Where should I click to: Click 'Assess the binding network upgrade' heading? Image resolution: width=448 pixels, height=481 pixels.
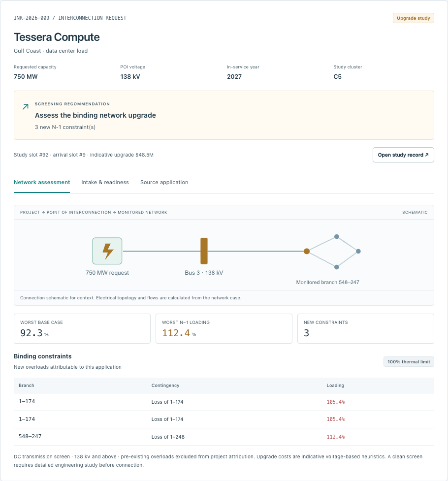[x=96, y=115]
